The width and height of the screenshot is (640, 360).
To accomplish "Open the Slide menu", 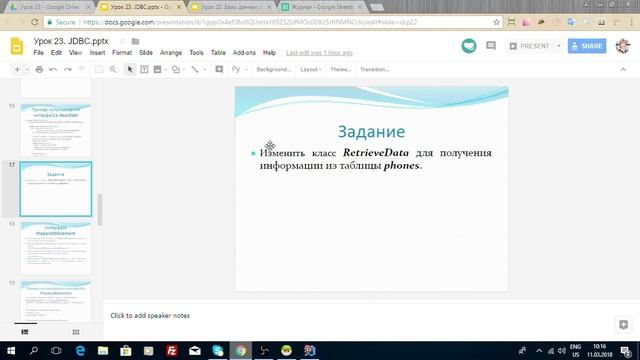I will 146,53.
